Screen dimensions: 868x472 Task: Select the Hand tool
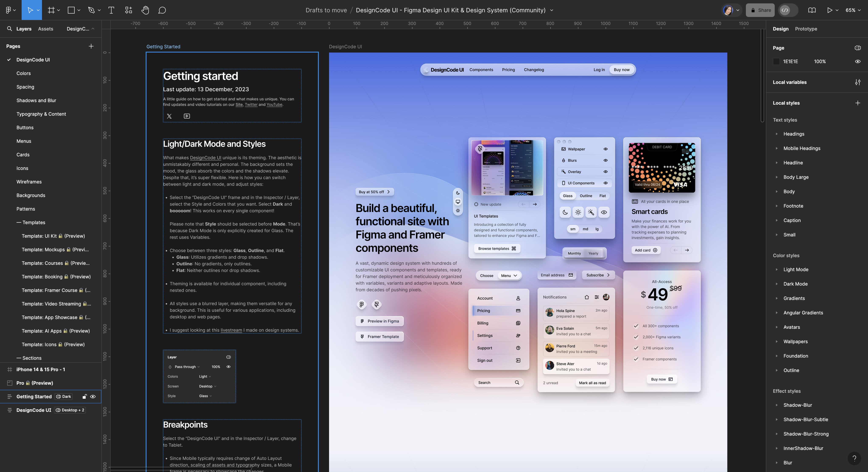145,10
